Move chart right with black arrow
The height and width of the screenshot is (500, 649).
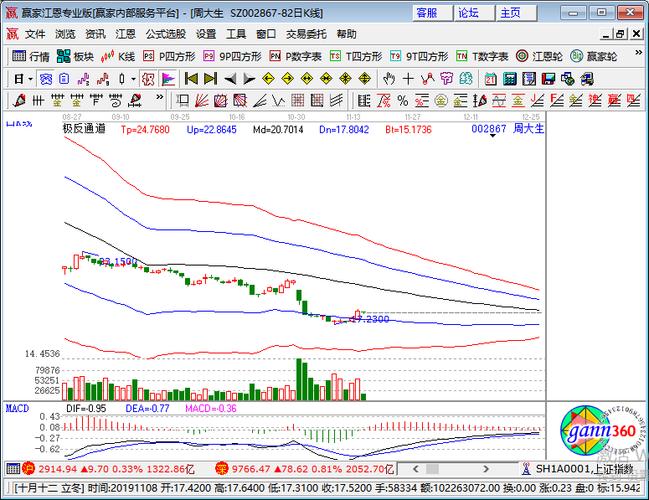click(x=249, y=79)
